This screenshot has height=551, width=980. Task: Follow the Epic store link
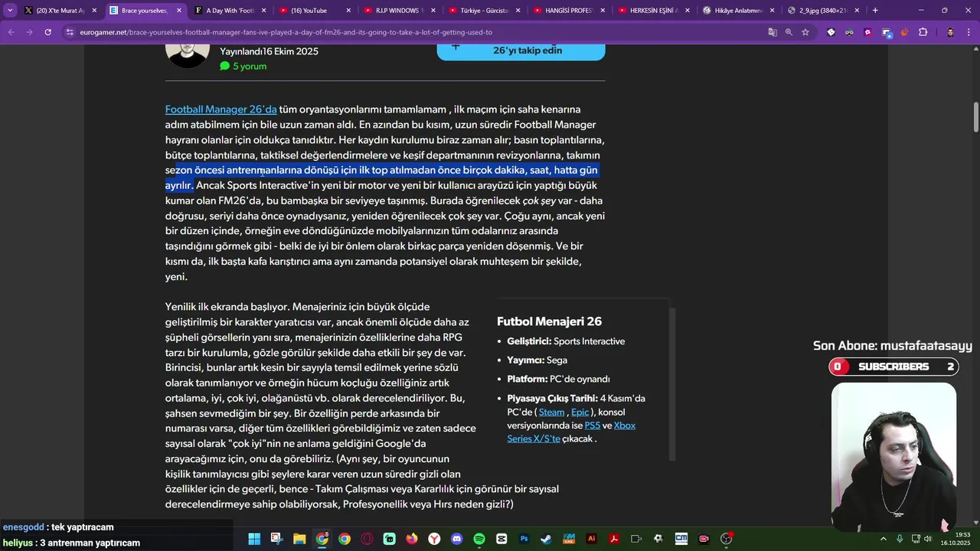(580, 412)
